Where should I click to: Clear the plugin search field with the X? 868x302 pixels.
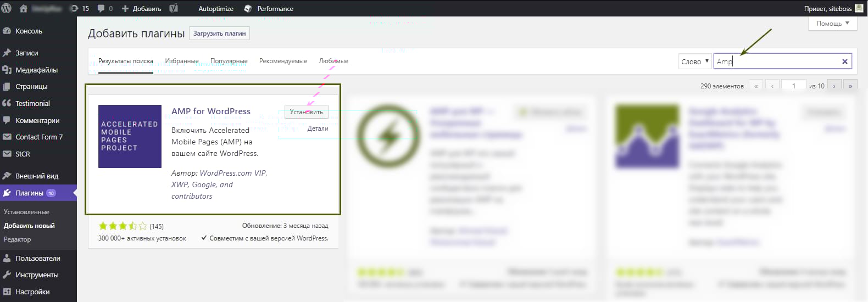tap(845, 61)
